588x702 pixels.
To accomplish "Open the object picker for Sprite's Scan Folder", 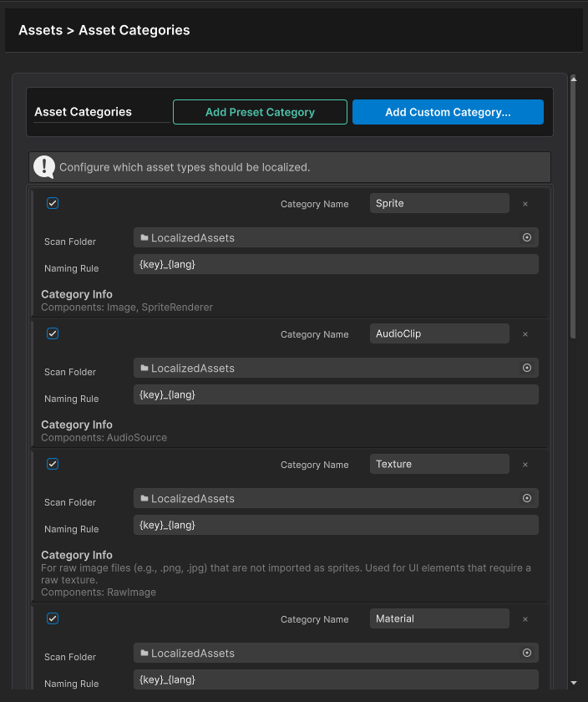I will tap(527, 237).
